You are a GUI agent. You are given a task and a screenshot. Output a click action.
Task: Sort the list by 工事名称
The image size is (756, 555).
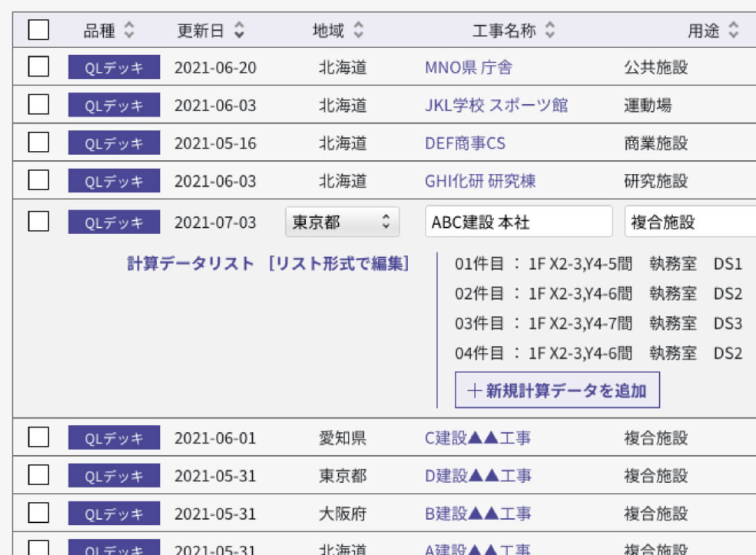(549, 30)
